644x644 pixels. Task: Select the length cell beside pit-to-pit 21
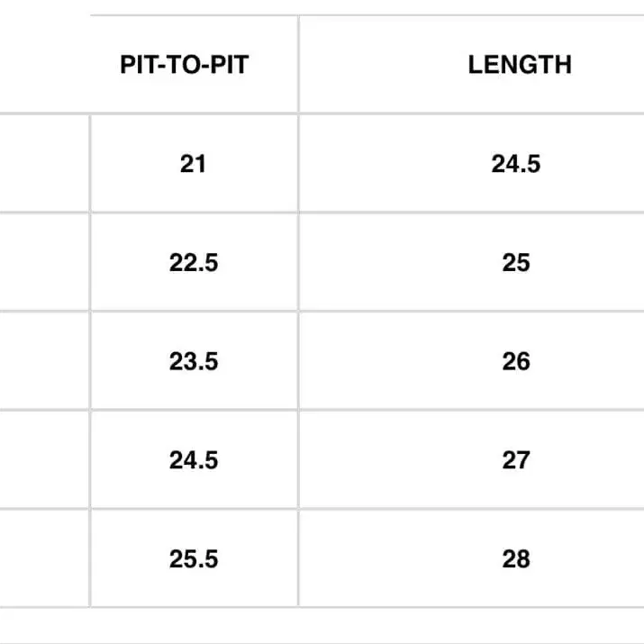coord(471,163)
